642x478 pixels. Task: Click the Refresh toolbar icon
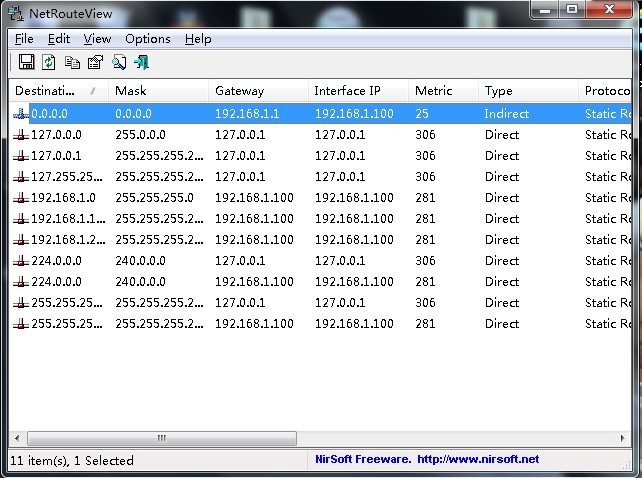(x=49, y=62)
